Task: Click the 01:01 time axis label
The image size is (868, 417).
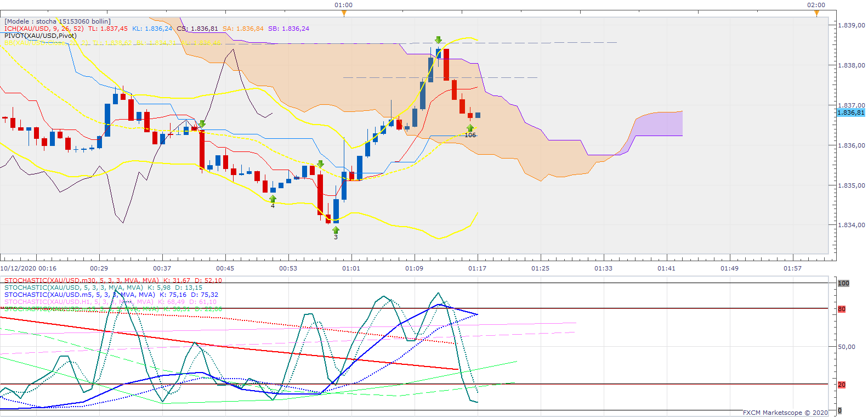Action: pyautogui.click(x=351, y=268)
